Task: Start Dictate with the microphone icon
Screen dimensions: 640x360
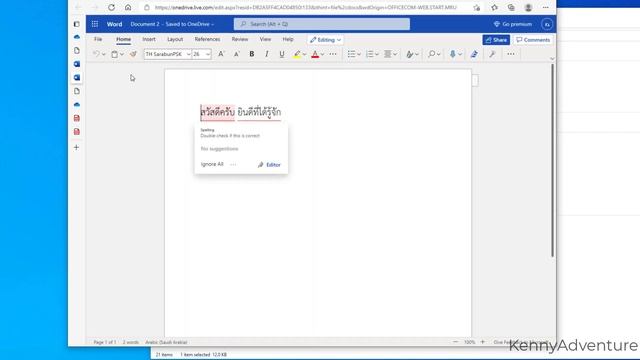Action: 453,54
